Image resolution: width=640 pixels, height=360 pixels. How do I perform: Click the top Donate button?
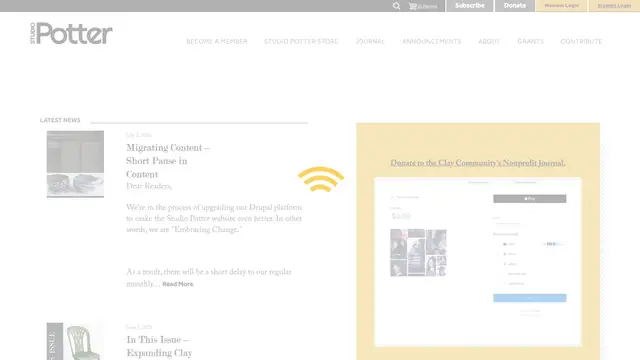(515, 6)
